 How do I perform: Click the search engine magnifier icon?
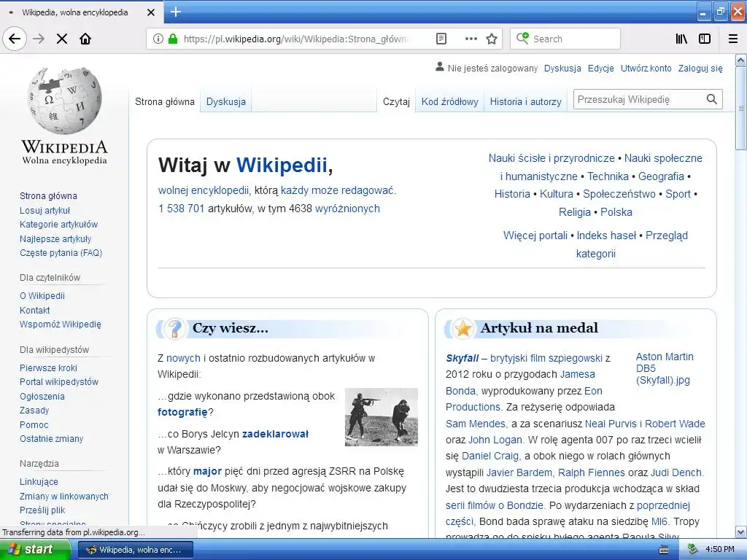click(522, 38)
